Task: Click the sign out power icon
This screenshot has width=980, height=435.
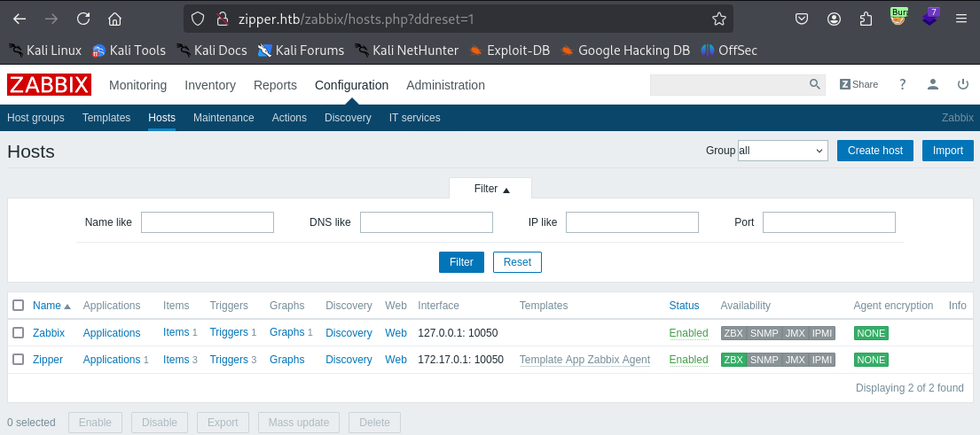Action: (x=962, y=84)
